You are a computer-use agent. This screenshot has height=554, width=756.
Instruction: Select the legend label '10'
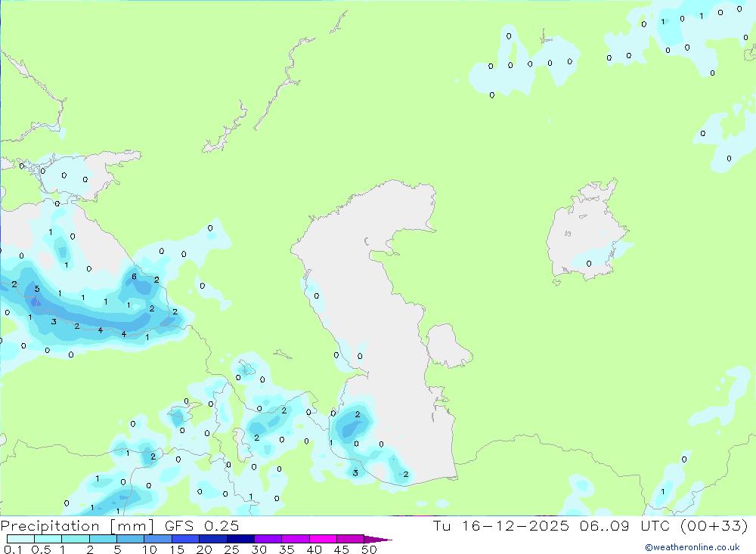pyautogui.click(x=150, y=549)
